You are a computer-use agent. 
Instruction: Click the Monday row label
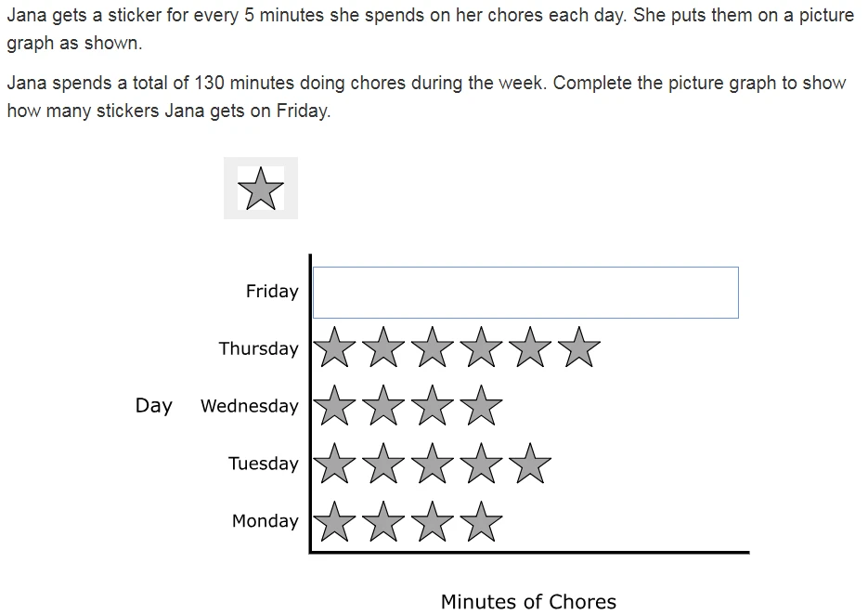pos(266,521)
